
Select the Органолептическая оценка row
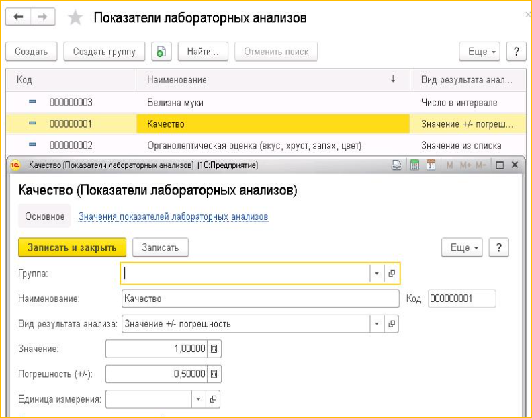click(266, 145)
